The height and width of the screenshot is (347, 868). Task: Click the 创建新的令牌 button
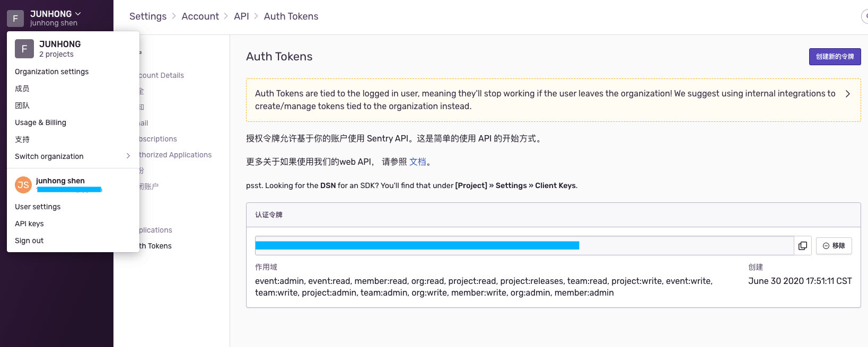point(835,57)
